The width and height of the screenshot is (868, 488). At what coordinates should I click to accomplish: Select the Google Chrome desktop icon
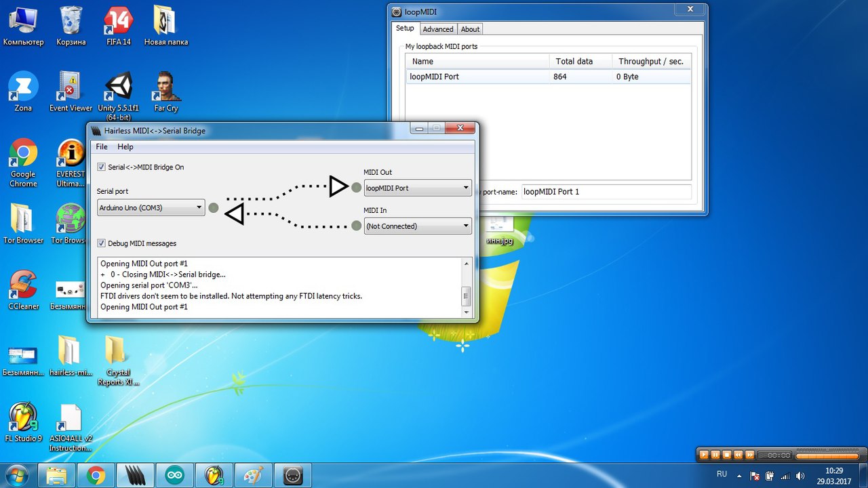[23, 163]
